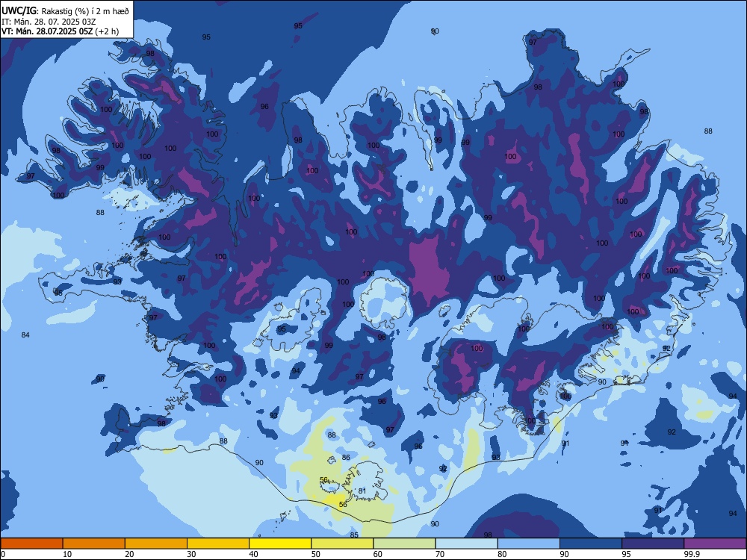
Task: Click the legend scale label '10'
Action: click(67, 554)
